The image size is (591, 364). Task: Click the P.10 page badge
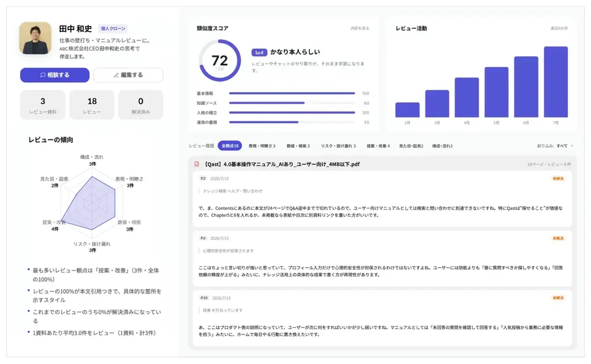[x=204, y=298]
